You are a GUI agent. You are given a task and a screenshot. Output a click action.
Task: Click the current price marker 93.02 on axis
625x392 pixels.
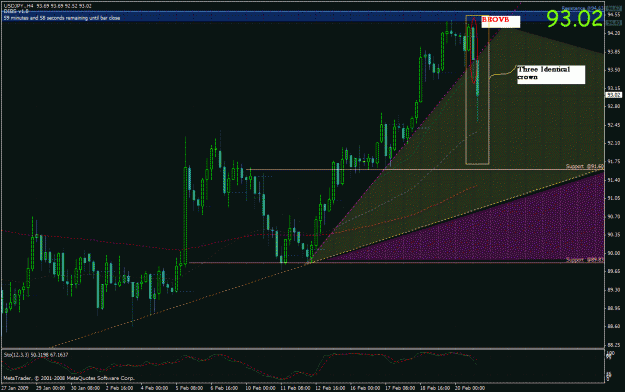coord(614,95)
